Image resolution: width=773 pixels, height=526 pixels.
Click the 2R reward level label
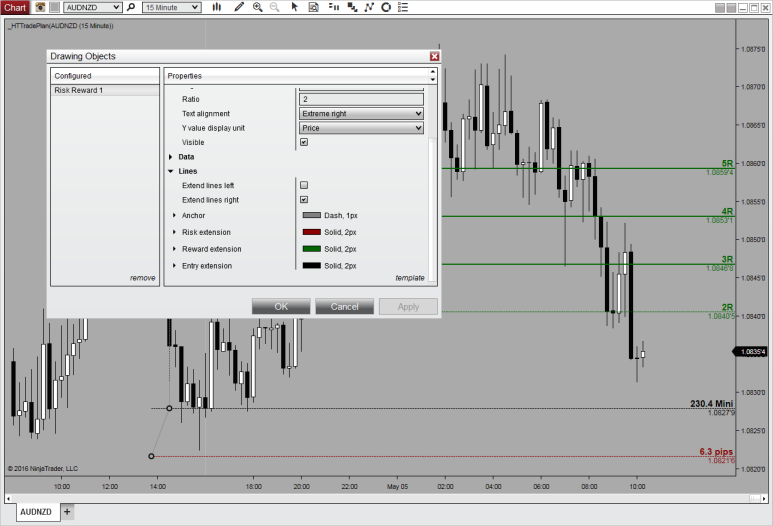click(x=727, y=307)
